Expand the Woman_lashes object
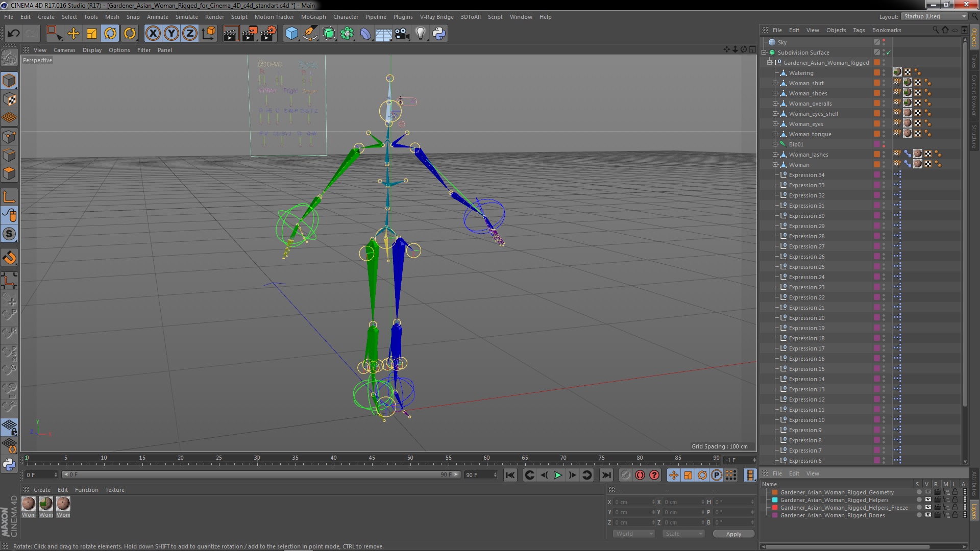980x551 pixels. (x=775, y=155)
